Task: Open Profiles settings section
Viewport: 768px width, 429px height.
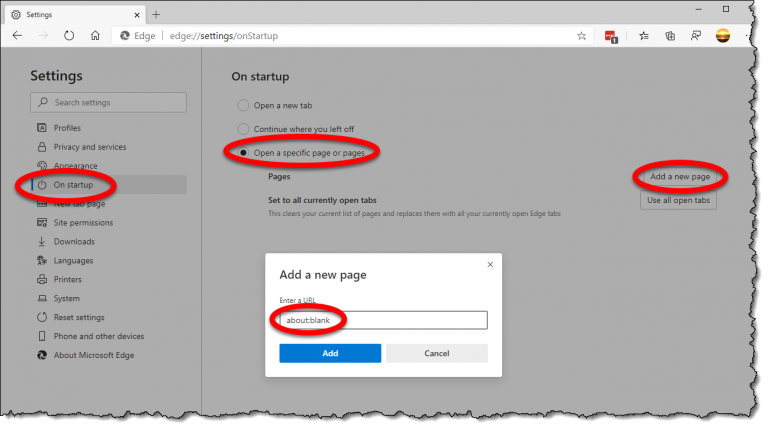Action: [67, 128]
